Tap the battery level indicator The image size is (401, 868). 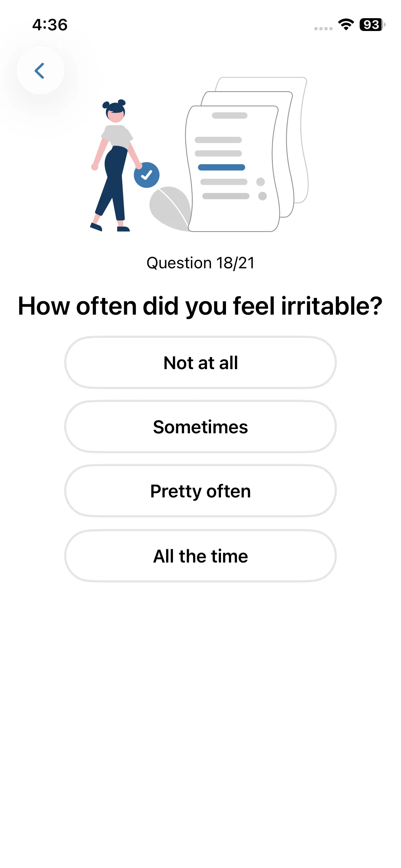point(372,25)
